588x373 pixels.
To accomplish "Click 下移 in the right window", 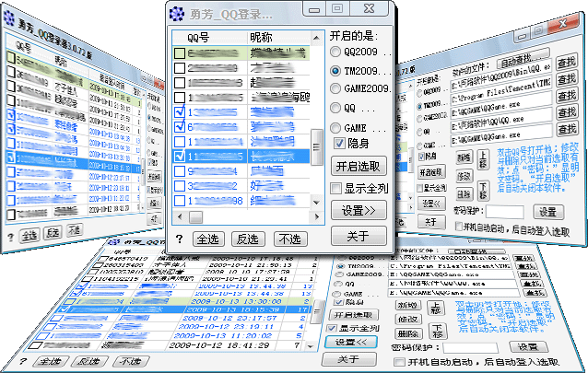I will click(x=483, y=191).
